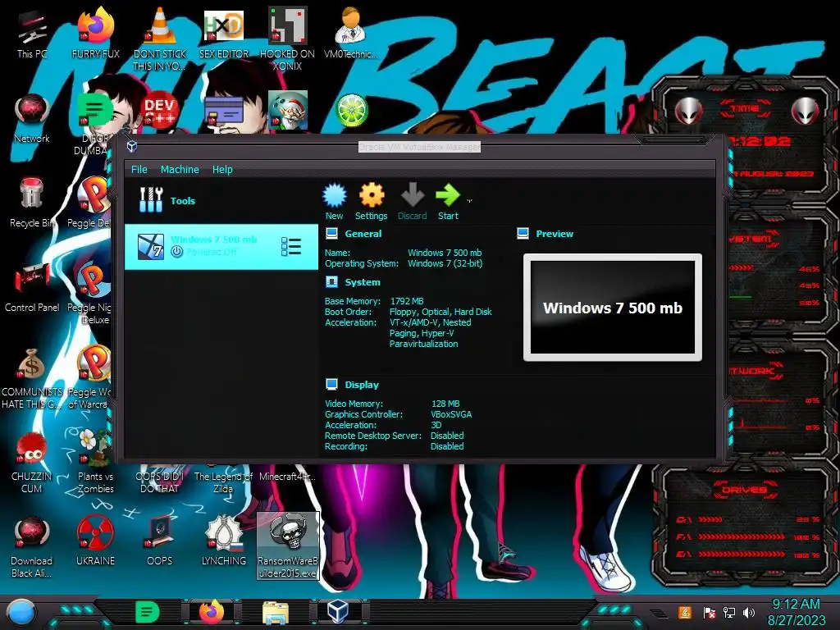Open the Machine menu
The image size is (840, 630).
(180, 169)
